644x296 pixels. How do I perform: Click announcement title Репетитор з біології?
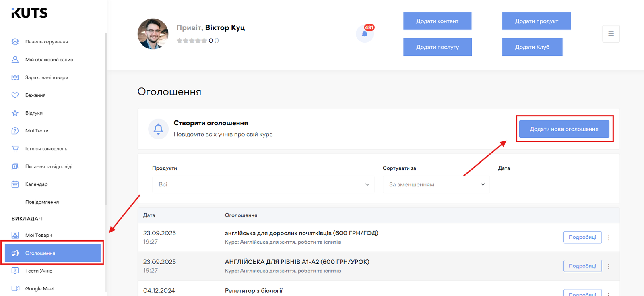254,290
